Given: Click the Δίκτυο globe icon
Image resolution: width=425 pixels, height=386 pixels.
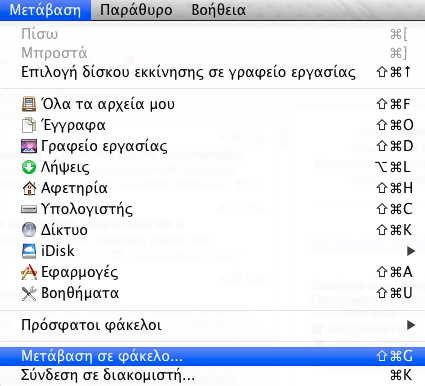Looking at the screenshot, I should pos(29,230).
